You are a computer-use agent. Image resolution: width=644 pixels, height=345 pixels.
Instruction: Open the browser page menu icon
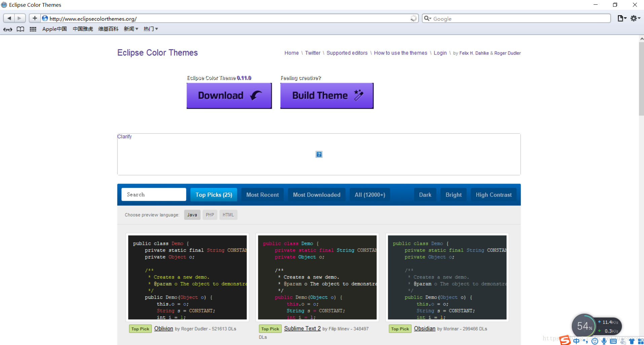(x=621, y=18)
